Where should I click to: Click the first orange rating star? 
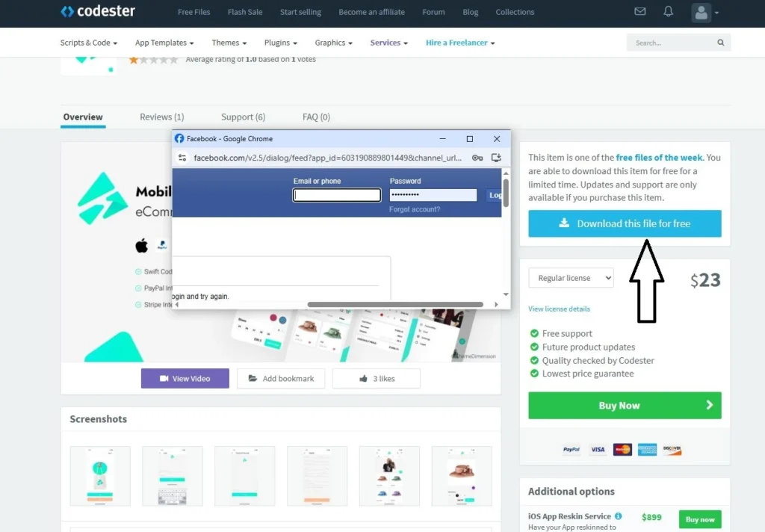coord(134,60)
